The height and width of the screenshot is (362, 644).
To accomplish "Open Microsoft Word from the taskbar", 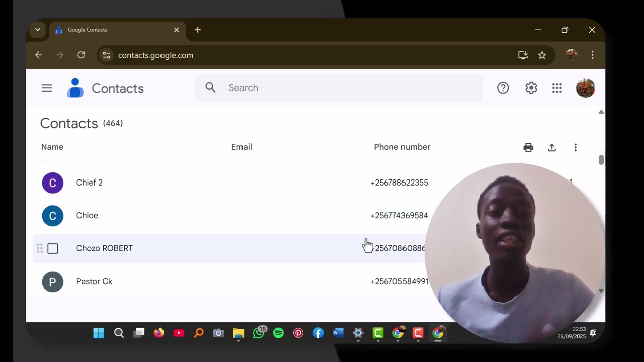I will [x=338, y=333].
